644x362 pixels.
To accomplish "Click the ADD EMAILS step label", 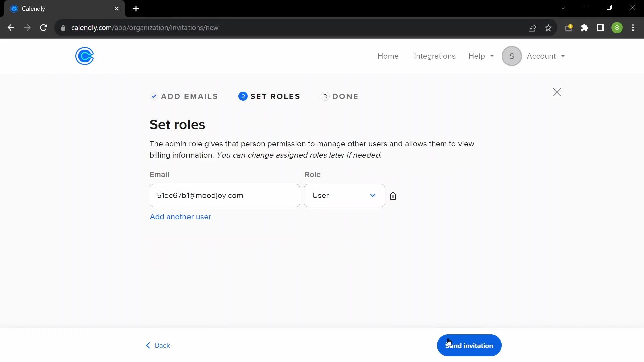I will [190, 96].
